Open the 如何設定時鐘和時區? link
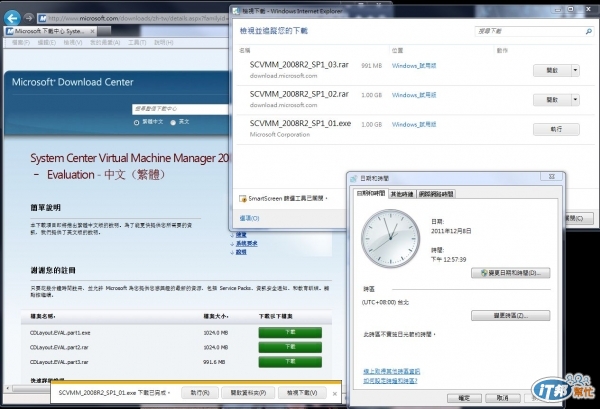 pos(390,381)
